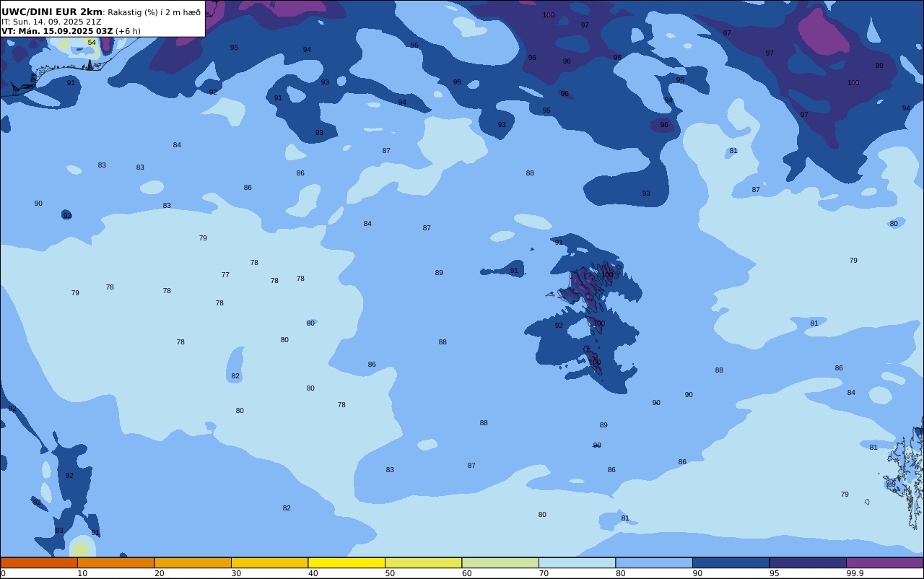Click the legend tick label "50"
This screenshot has height=579, width=924.
390,573
